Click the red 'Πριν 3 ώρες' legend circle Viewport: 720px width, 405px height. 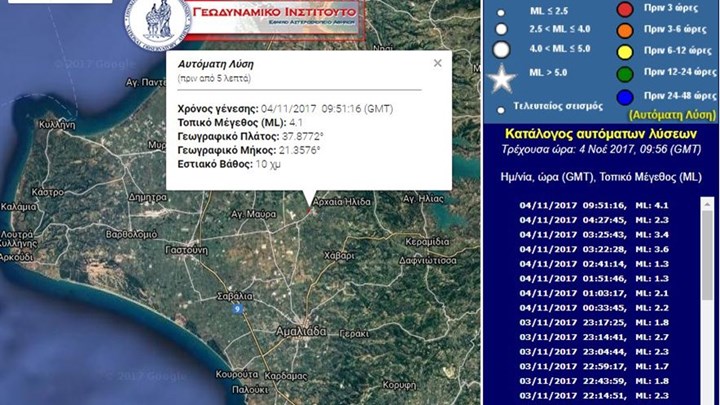tap(625, 9)
